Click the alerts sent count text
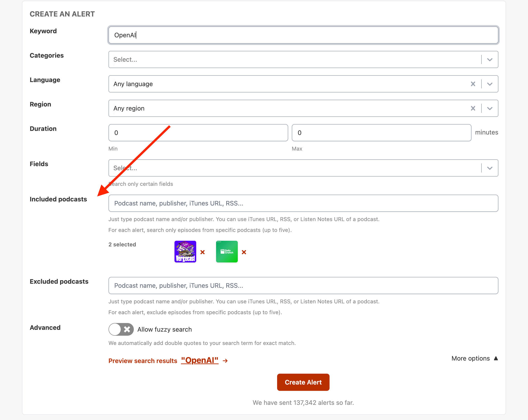The image size is (528, 420). pos(303,403)
